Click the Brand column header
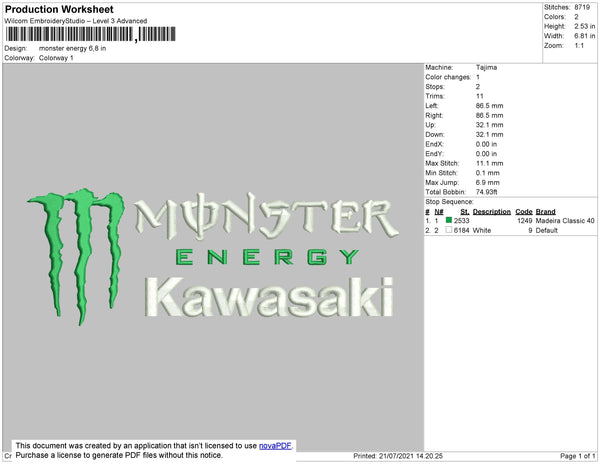This screenshot has width=600, height=464. pyautogui.click(x=546, y=212)
